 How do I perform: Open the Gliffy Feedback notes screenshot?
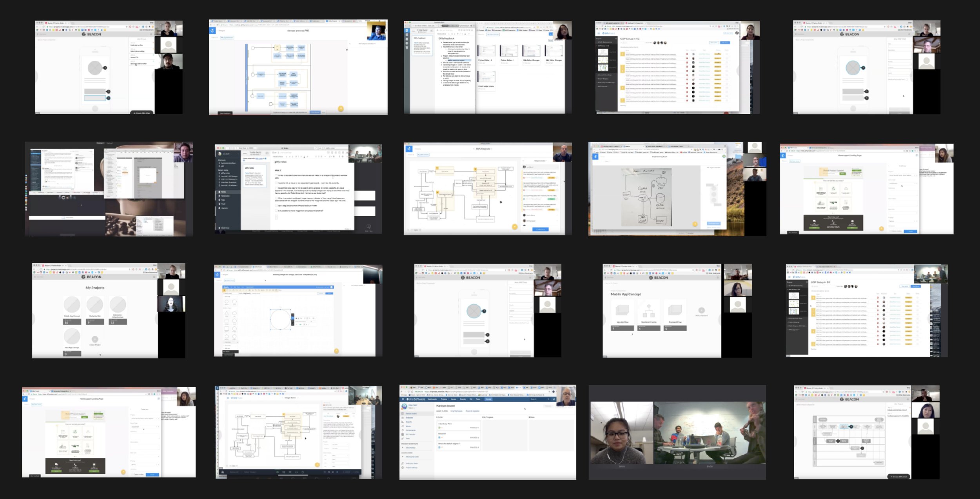coord(488,67)
